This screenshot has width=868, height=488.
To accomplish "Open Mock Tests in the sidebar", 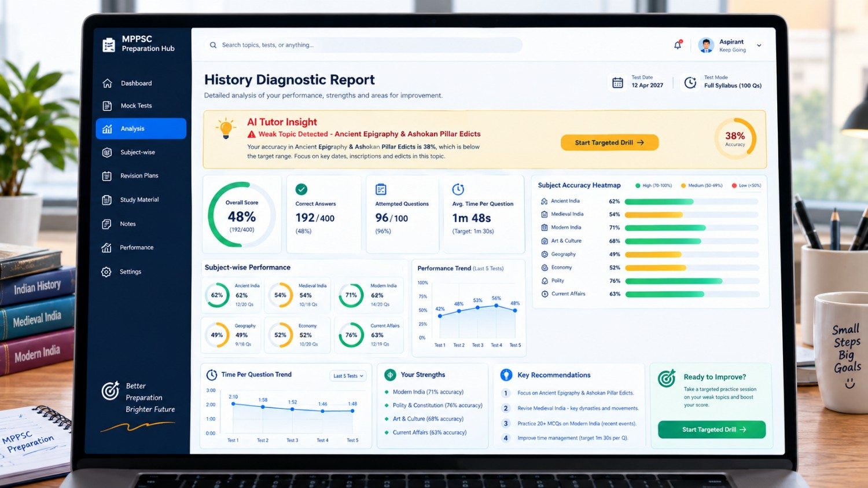I will pos(141,106).
